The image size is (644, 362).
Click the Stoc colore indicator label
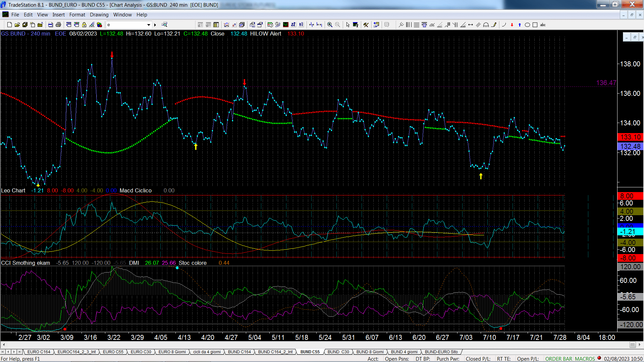coord(193,263)
